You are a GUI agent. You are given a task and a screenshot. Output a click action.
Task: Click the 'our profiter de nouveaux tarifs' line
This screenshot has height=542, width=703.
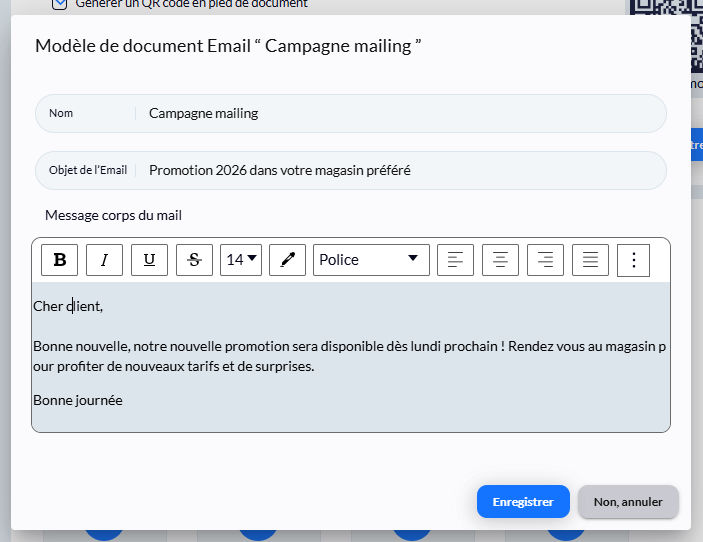point(174,366)
